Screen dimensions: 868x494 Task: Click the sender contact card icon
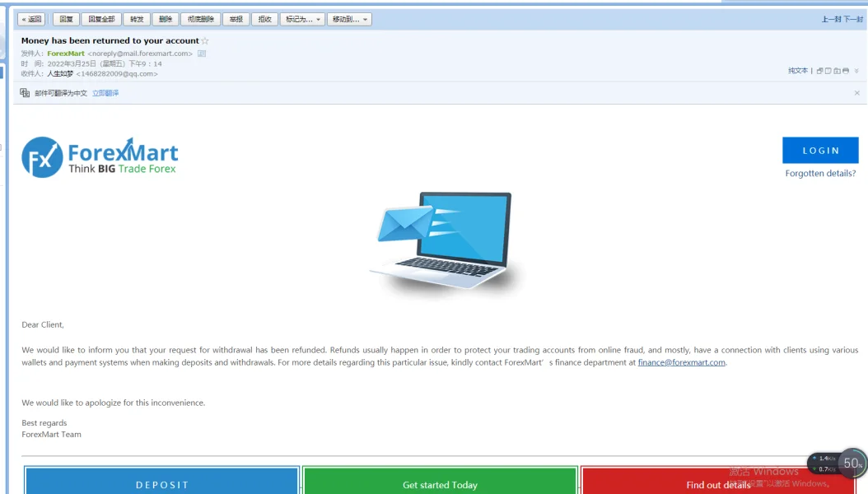tap(202, 54)
